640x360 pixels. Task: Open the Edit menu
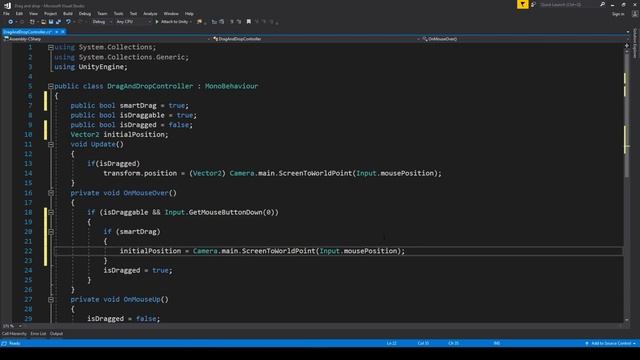click(x=19, y=14)
